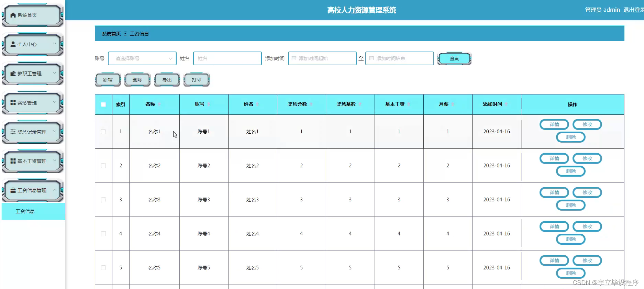Expand the 奖惩管理 menu chevron
The width and height of the screenshot is (644, 289).
pyautogui.click(x=54, y=102)
